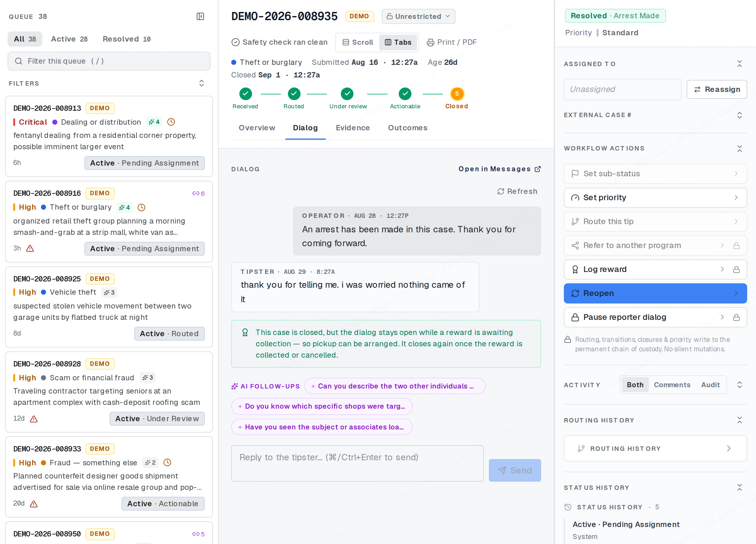The height and width of the screenshot is (544, 756).
Task: Click the AI follow-ups sparkle icon
Action: (235, 386)
